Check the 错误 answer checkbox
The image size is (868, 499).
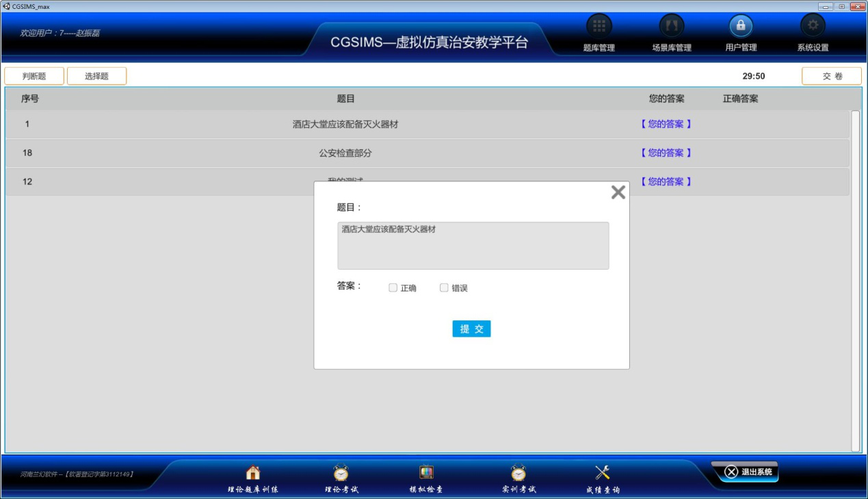444,288
